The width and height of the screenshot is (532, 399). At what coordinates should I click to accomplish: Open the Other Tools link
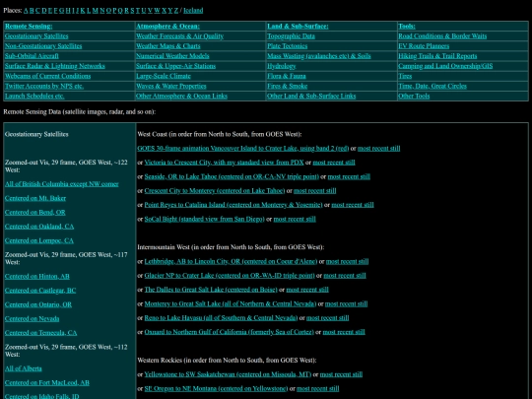coord(414,96)
